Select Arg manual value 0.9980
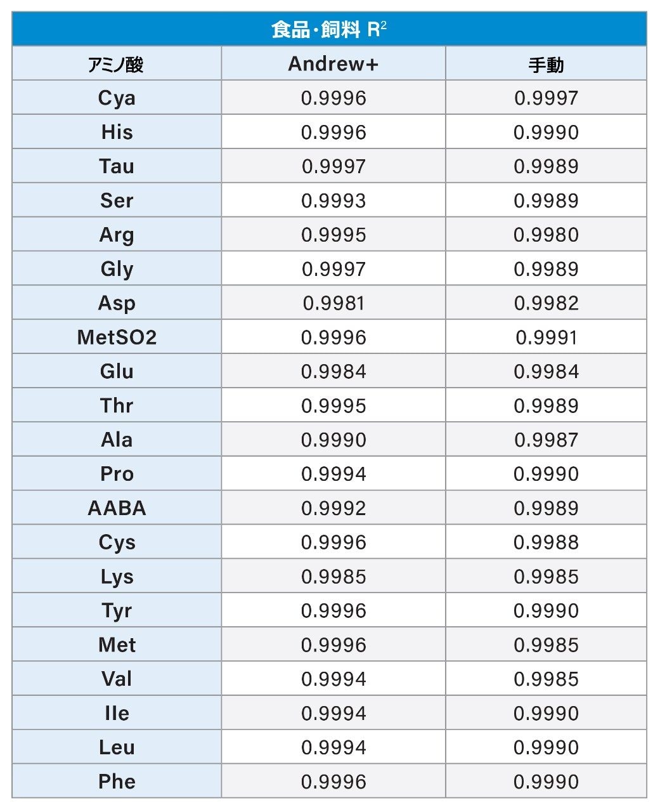Image resolution: width=660 pixels, height=812 pixels. pyautogui.click(x=546, y=235)
